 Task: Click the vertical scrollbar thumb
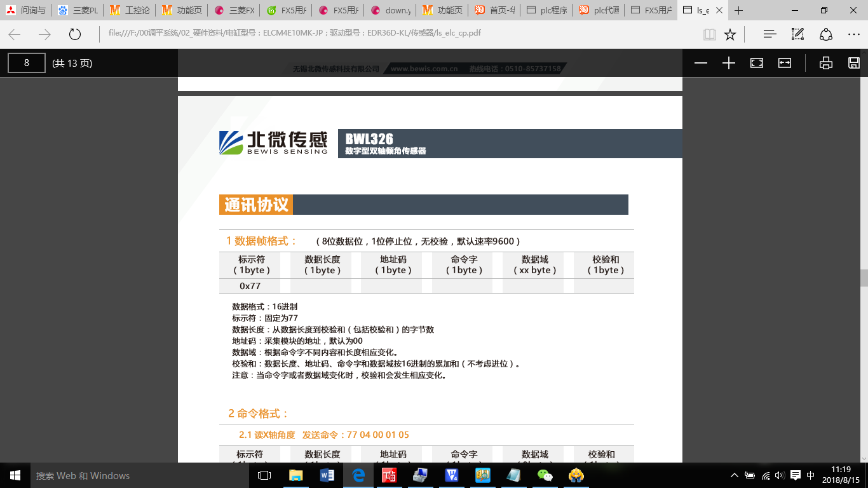[864, 278]
